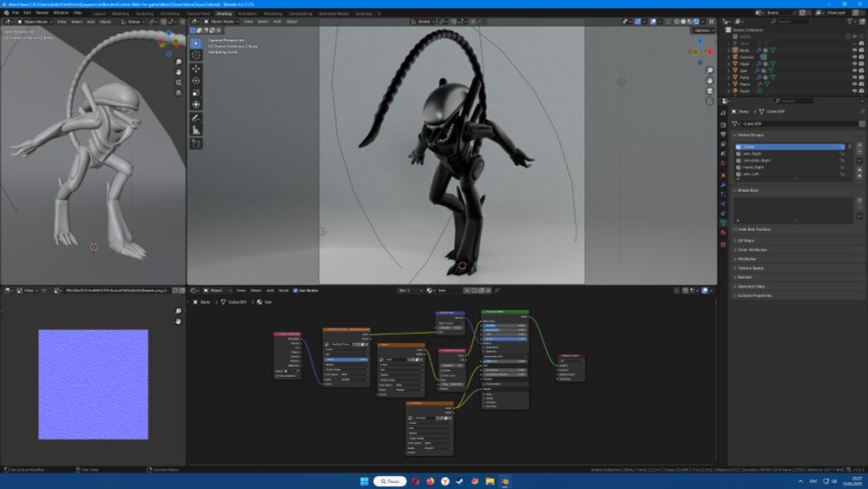The image size is (868, 489).
Task: Select the Annotate tool
Action: pos(196,117)
